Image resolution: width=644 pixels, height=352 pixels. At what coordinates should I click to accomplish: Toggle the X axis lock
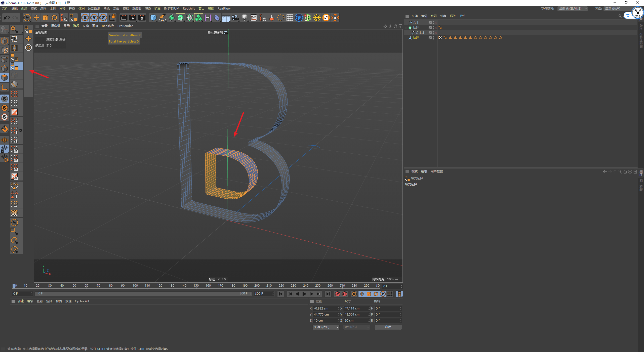[85, 18]
